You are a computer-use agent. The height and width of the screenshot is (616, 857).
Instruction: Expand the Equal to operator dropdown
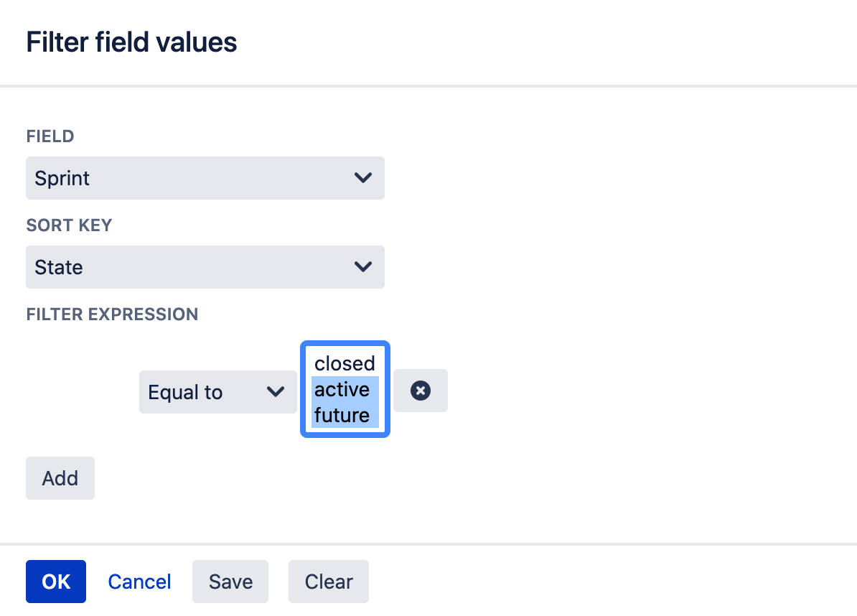[x=218, y=392]
